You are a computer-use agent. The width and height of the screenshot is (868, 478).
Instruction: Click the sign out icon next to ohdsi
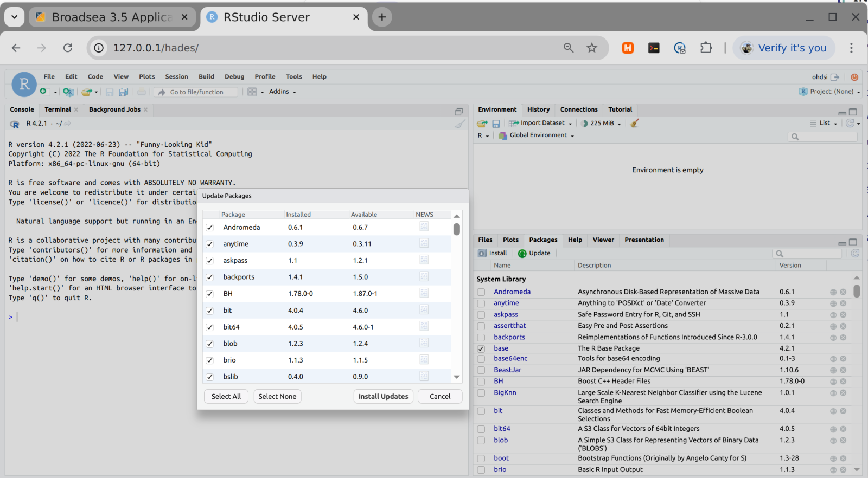[x=835, y=77]
